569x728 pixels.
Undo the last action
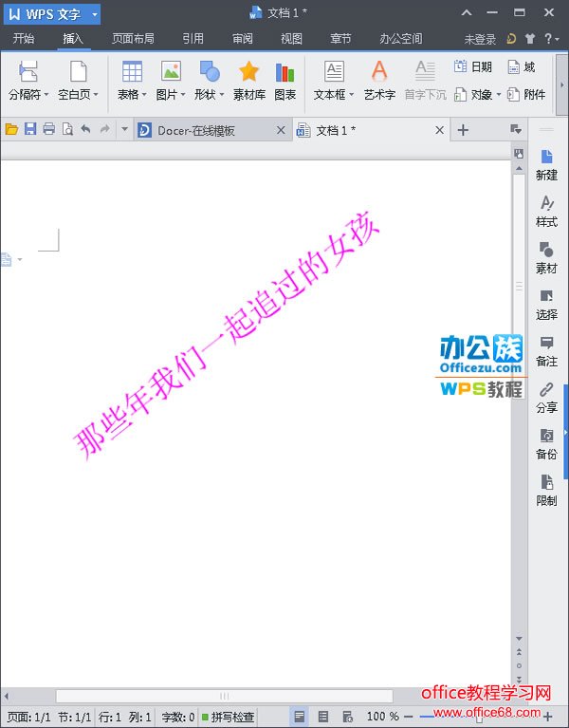click(85, 128)
